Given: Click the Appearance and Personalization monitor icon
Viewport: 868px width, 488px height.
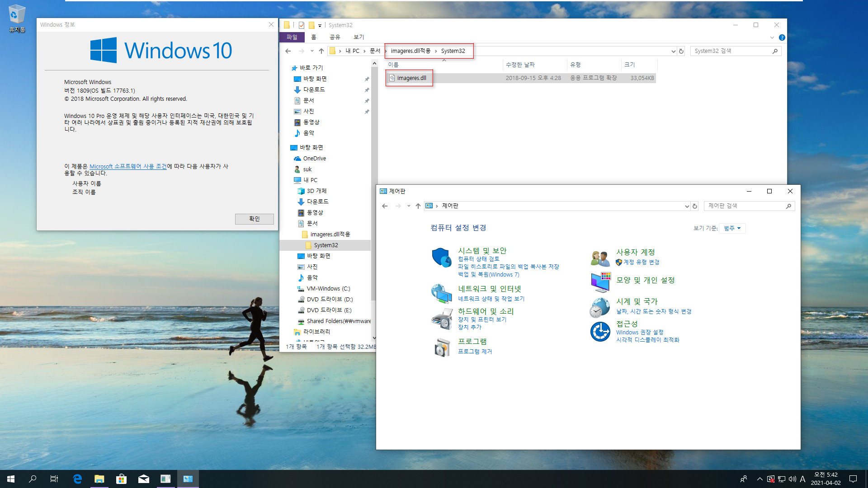Looking at the screenshot, I should 600,282.
